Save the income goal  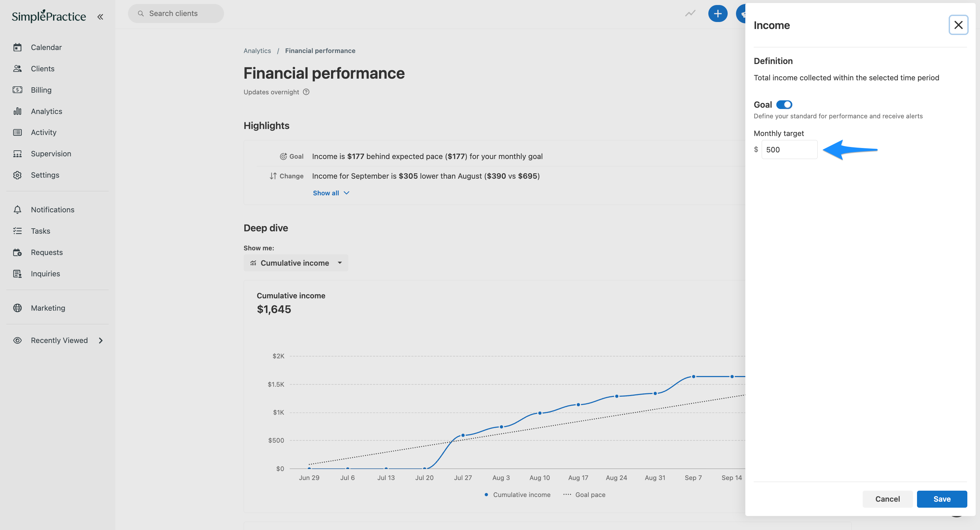(942, 499)
